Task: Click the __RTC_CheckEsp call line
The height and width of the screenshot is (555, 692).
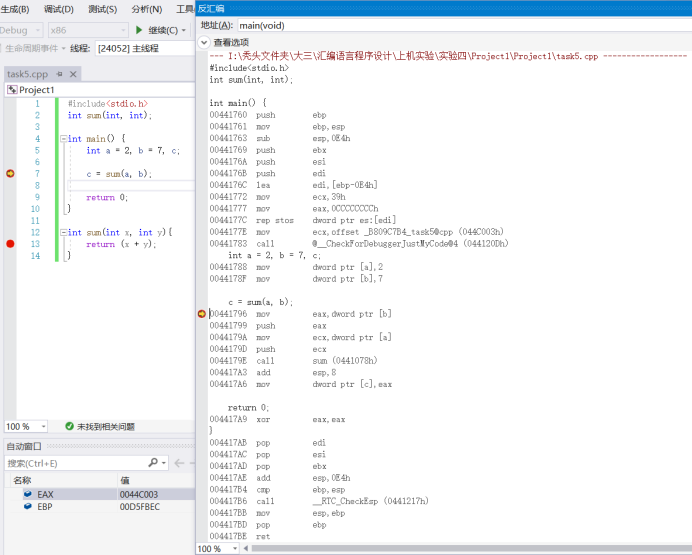Action: click(319, 501)
